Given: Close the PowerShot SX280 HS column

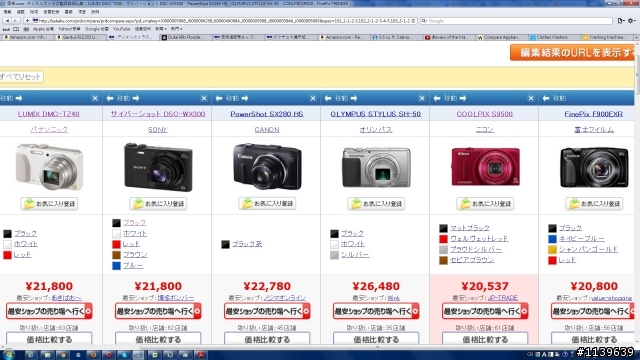Looking at the screenshot, I should 313,98.
